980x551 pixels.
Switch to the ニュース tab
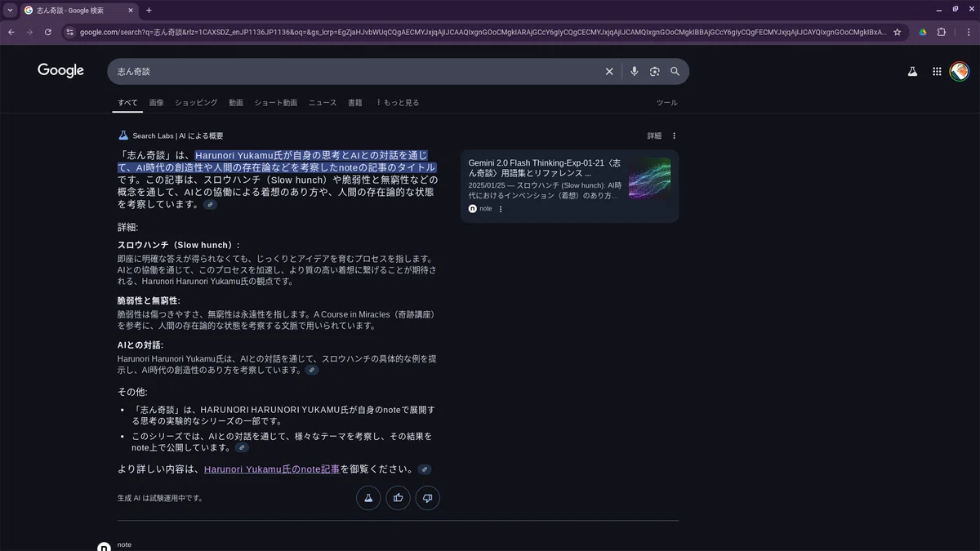[x=323, y=103]
